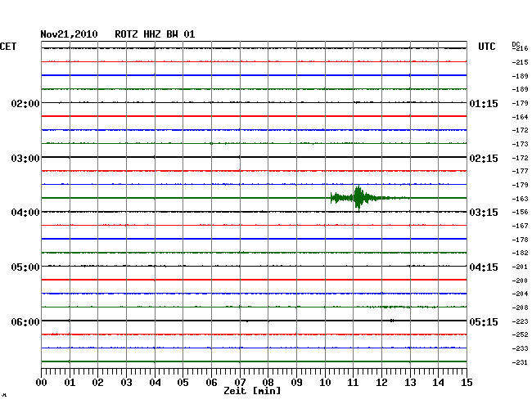Click minute tick label 14 on axis
532x404 pixels.
click(438, 383)
